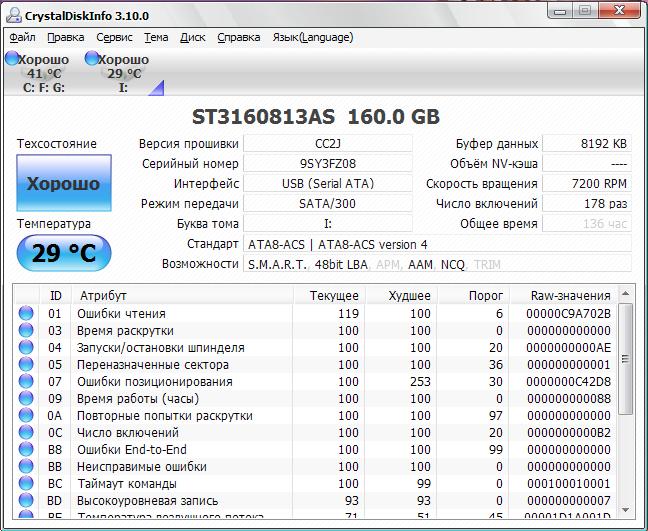Open the Тема menu

[x=156, y=38]
